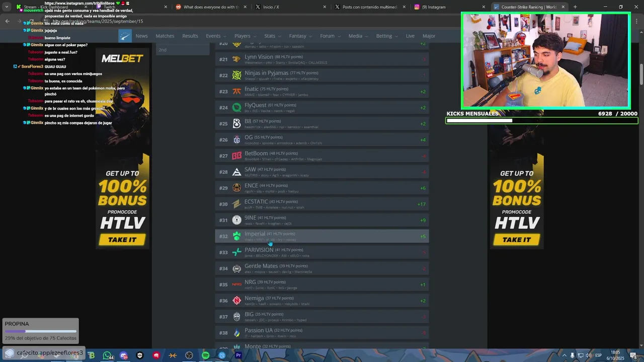Click the BetBoom team logo

[236, 156]
